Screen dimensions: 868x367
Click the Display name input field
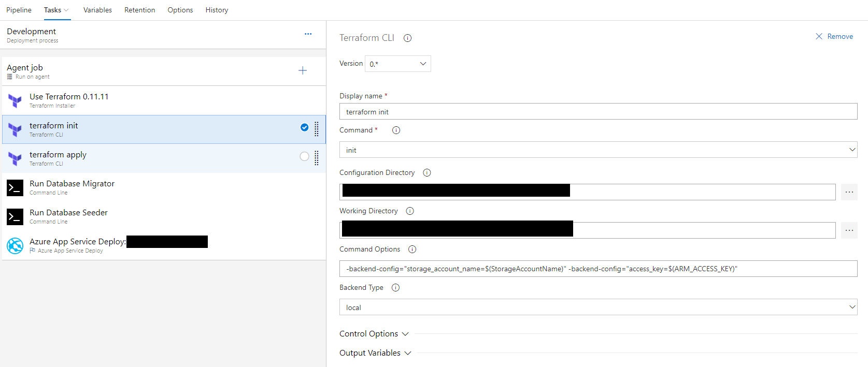pos(599,111)
